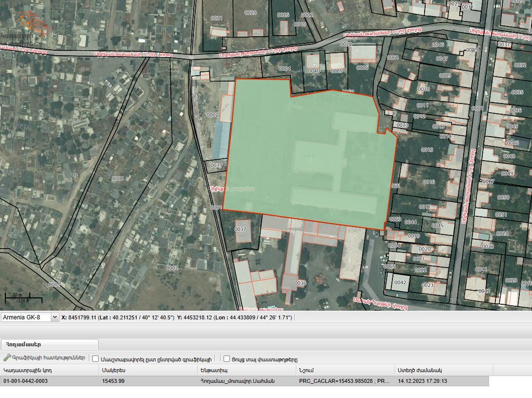Enable the zoom to selected graphic checkbox
Image resolution: width=532 pixels, height=398 pixels.
96,359
